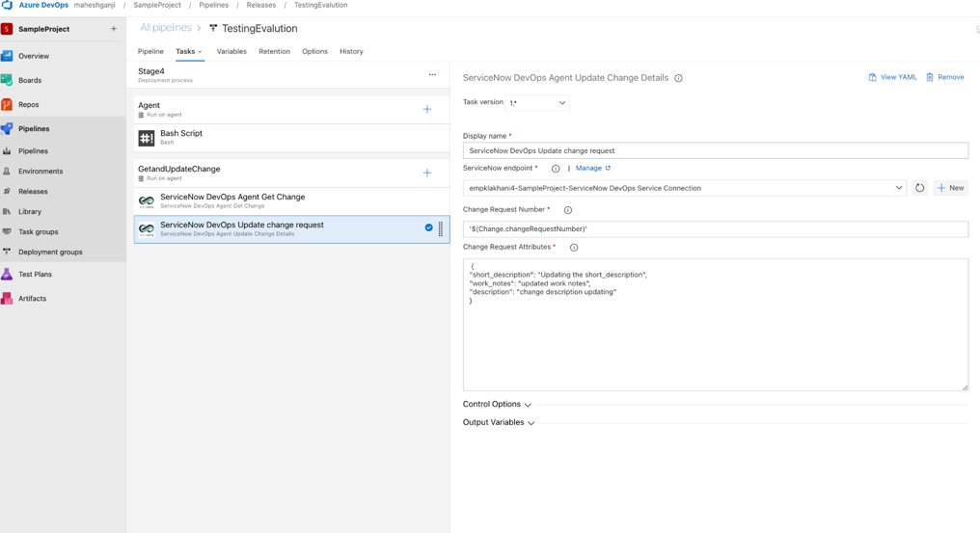Click the Deployment groups icon
Screen dimensions: 980x533
click(x=7, y=252)
